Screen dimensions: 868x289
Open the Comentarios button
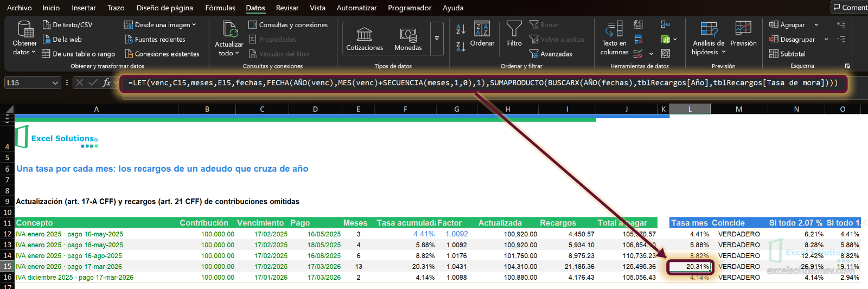[x=850, y=8]
